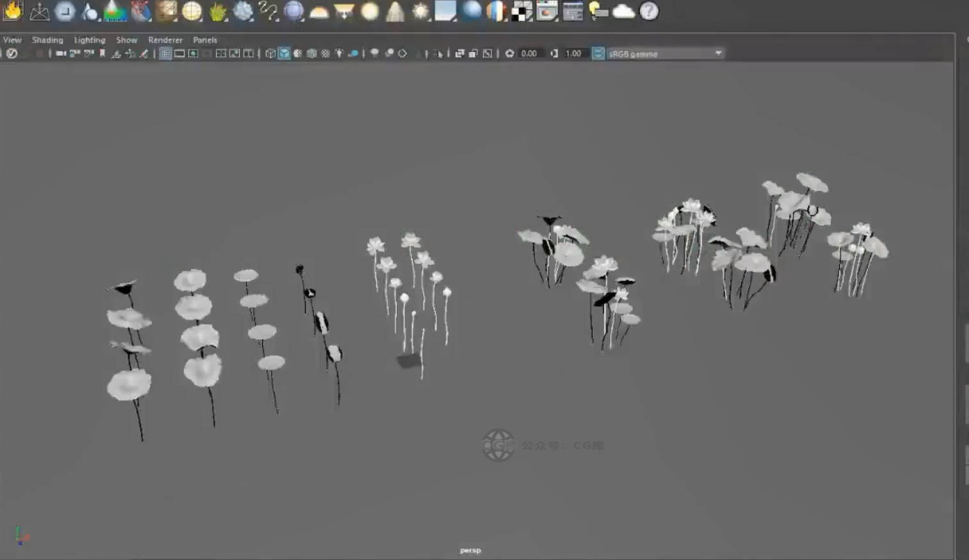Click the green grass shelf icon
Screen dimensions: 969x560
[217, 12]
